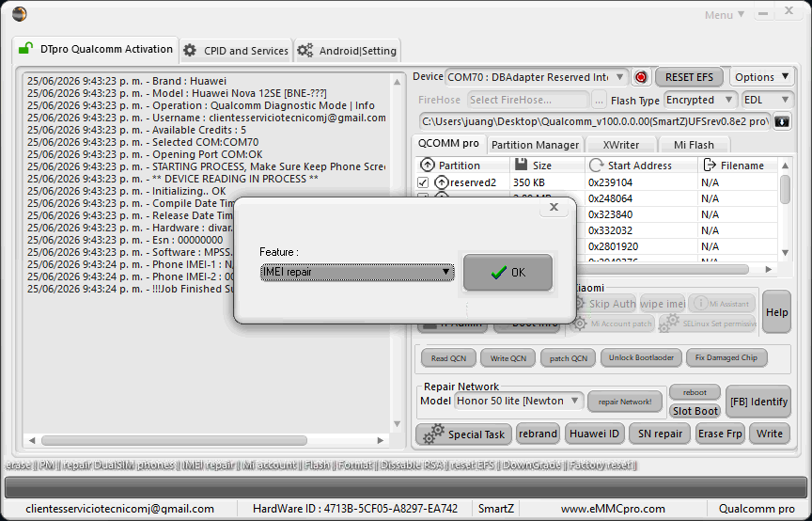
Task: Click the Write button
Action: [x=769, y=434]
